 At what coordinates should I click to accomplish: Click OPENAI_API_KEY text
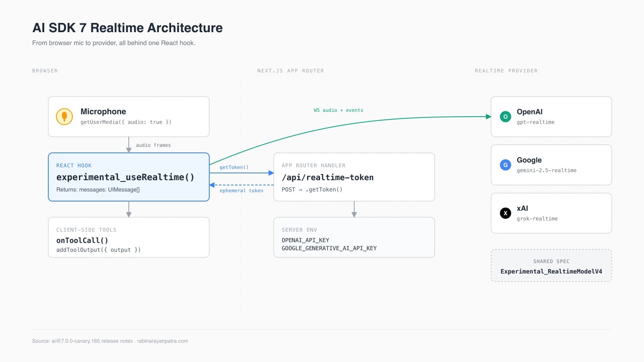pyautogui.click(x=305, y=240)
